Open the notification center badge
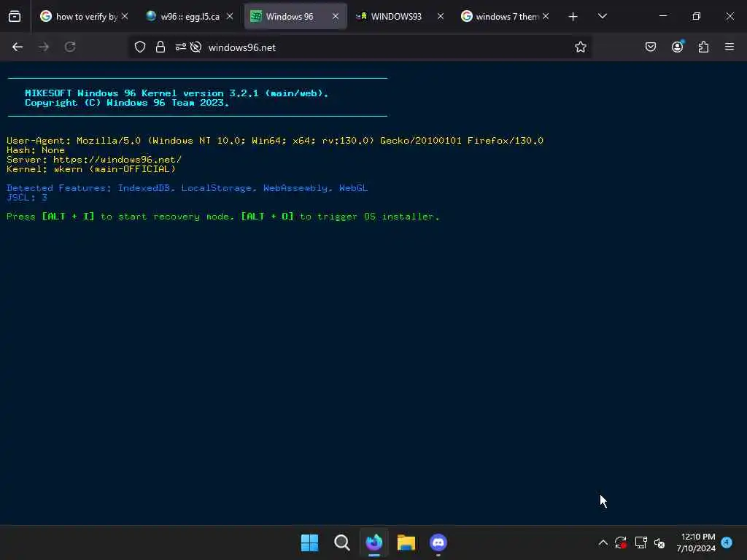Screen dimensions: 747x560 pos(727,542)
